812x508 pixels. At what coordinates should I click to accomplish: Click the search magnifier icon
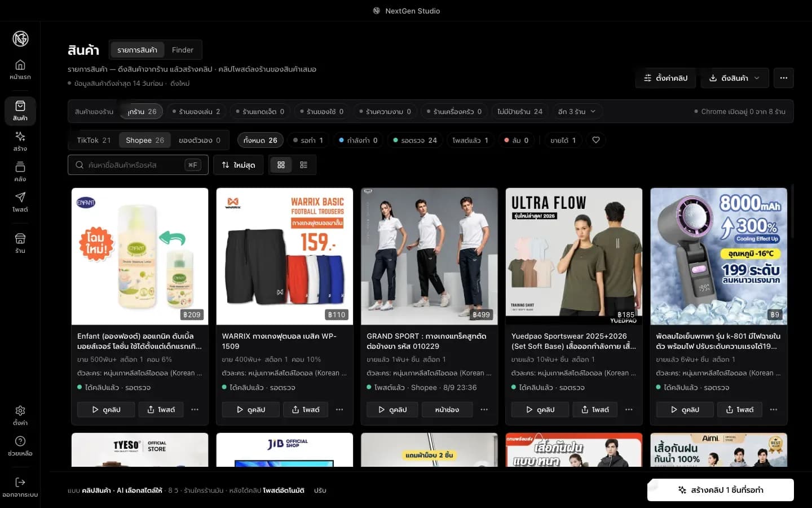80,165
